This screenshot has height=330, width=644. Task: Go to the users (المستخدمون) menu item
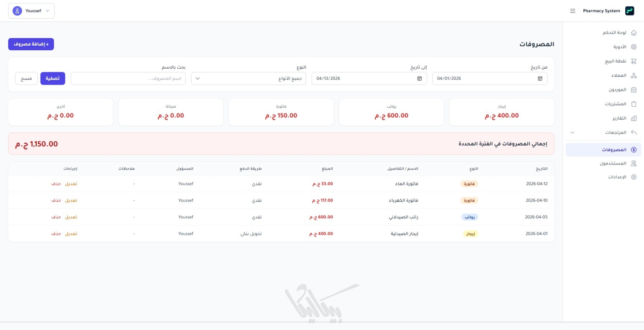613,163
